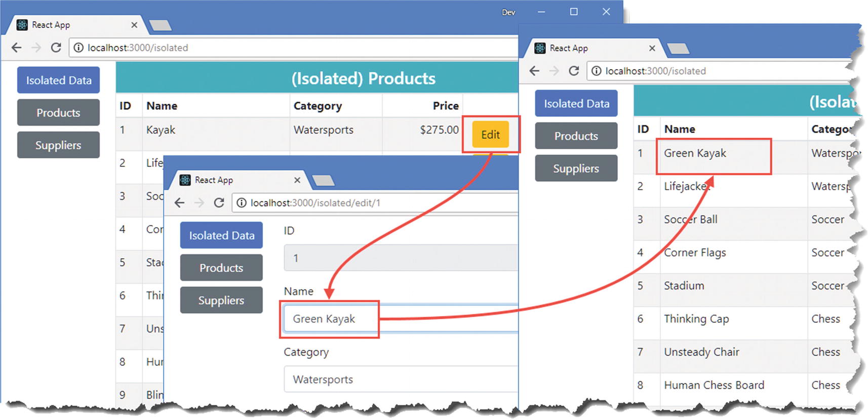Screen dimensions: 868x420
Task: Reload the edit/1 page in middle browser
Action: click(x=219, y=203)
